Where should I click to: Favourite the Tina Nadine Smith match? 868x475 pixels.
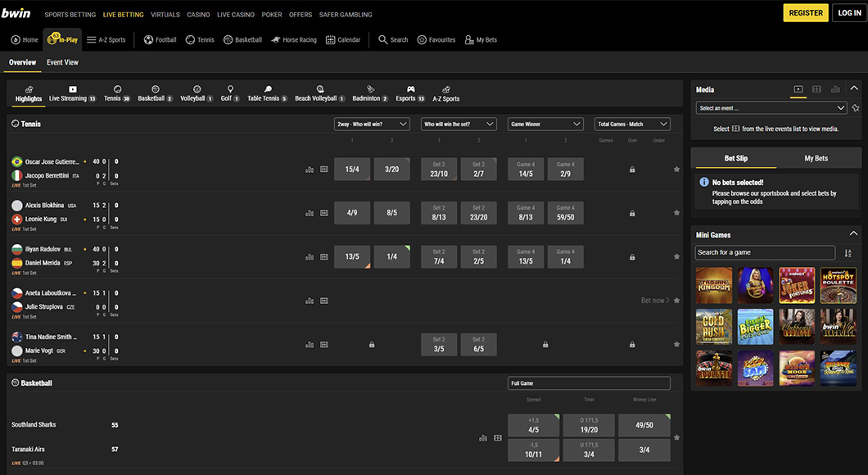coord(676,344)
